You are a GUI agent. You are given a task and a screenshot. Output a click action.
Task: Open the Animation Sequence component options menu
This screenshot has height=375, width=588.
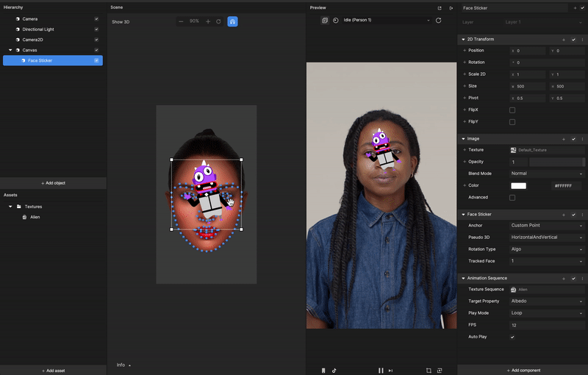(582, 279)
